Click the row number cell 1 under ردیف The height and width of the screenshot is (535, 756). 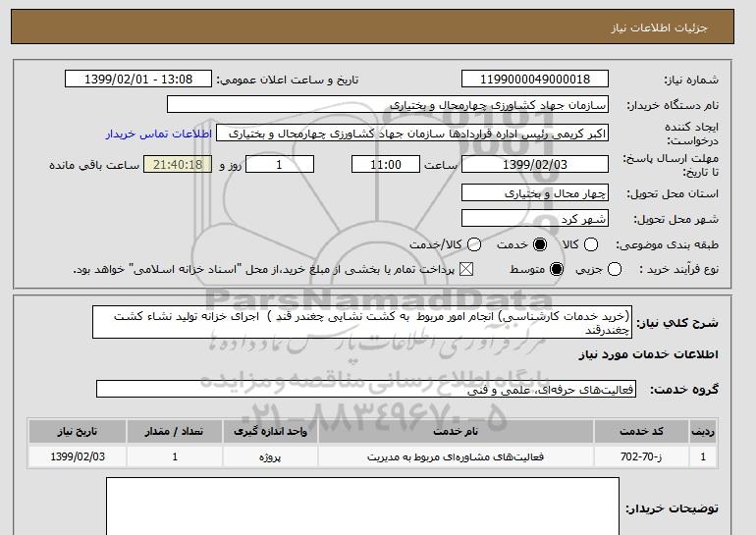(703, 456)
